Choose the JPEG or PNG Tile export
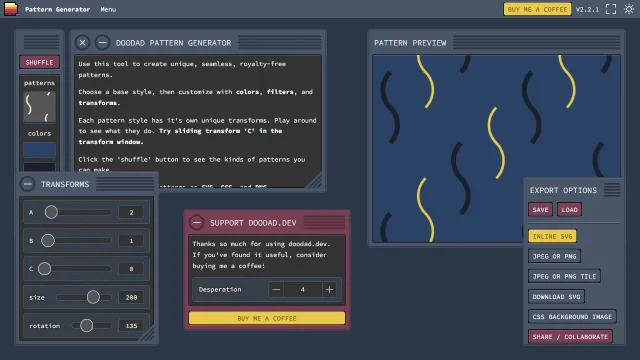The image size is (640, 360). pos(564,276)
